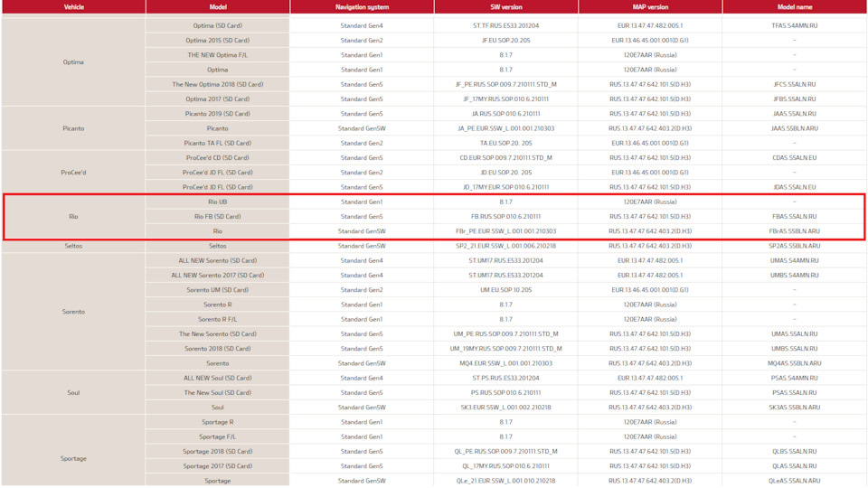Select the 'Optima (SD Card)' model cell
The height and width of the screenshot is (488, 868).
pyautogui.click(x=218, y=25)
